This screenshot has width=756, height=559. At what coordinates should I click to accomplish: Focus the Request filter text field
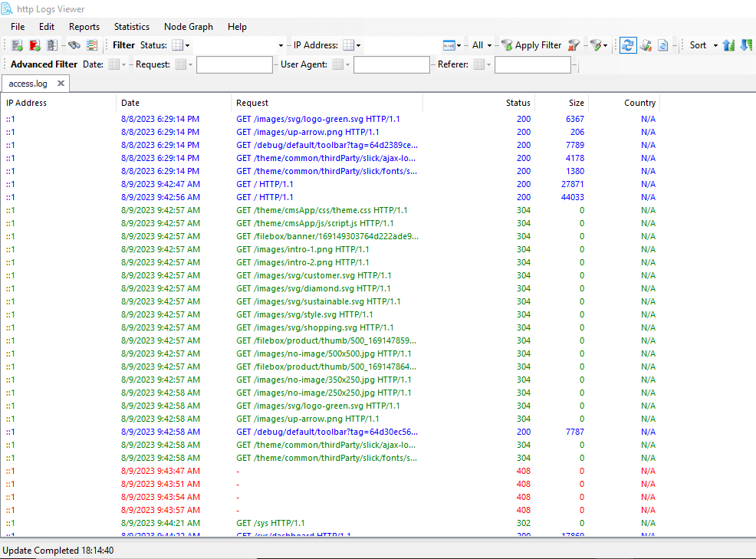[235, 64]
